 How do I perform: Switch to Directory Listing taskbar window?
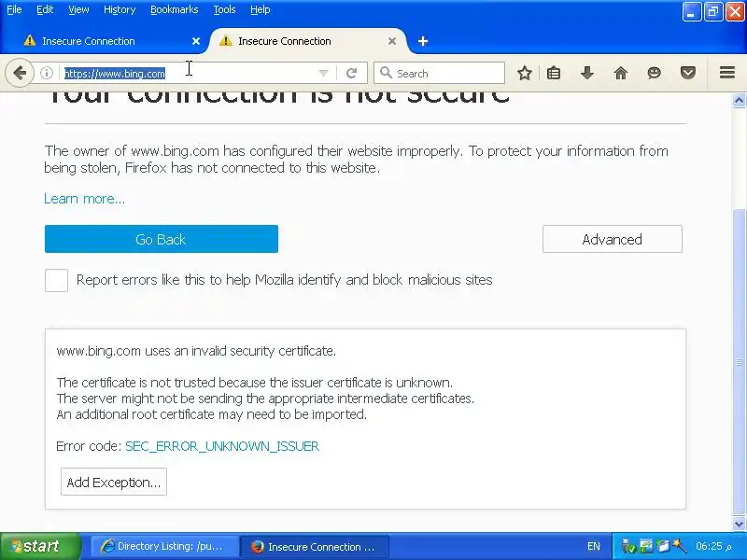[x=164, y=546]
